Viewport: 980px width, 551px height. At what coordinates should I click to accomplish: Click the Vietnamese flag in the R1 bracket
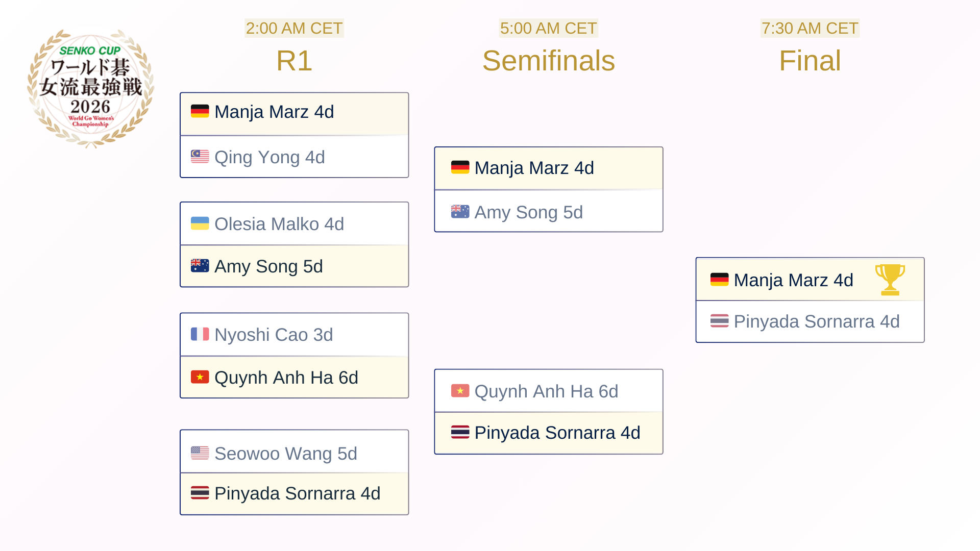tap(200, 377)
